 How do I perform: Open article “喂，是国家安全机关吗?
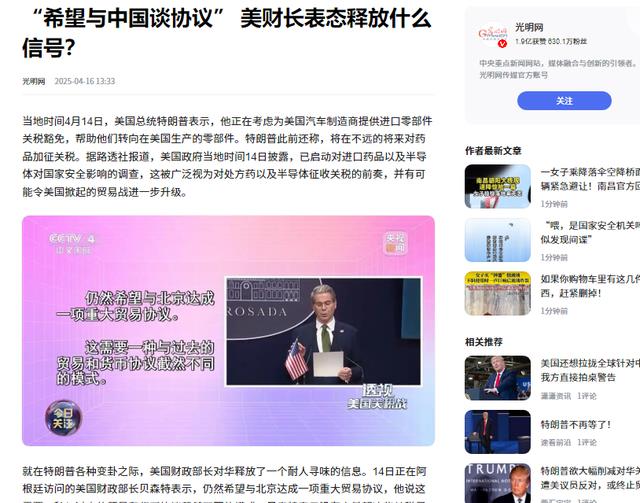tap(590, 232)
